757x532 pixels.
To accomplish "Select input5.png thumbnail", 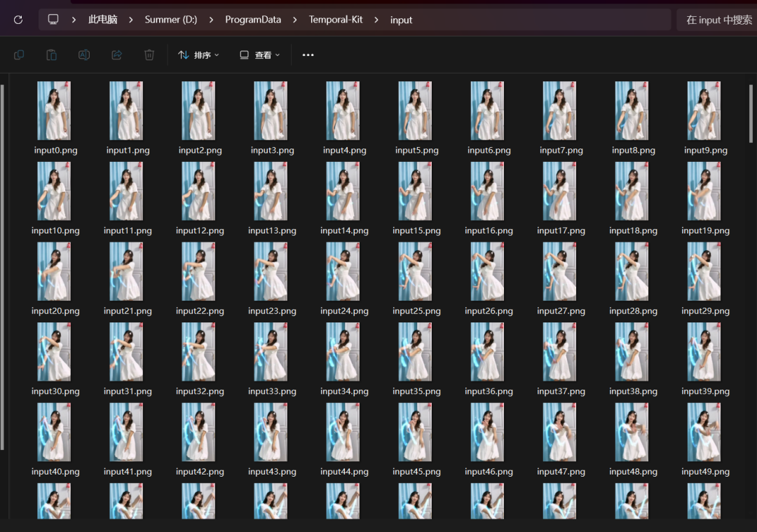I will (x=415, y=111).
